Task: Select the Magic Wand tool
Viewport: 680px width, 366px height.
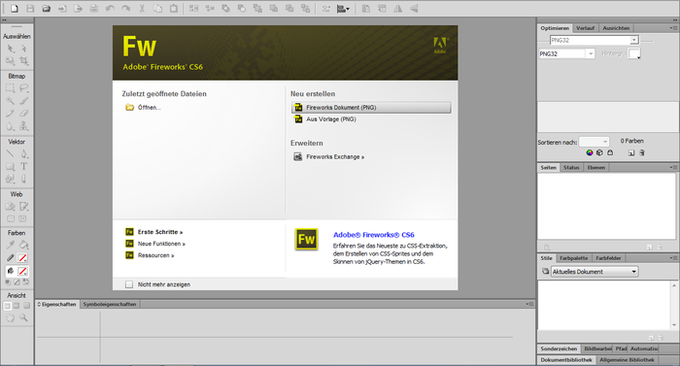Action: point(10,101)
